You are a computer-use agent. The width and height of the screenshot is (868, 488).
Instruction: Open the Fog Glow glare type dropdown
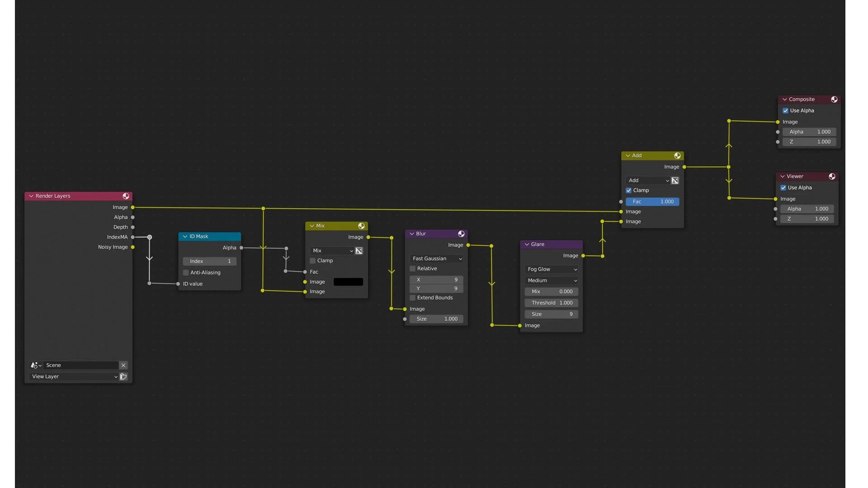click(x=552, y=269)
